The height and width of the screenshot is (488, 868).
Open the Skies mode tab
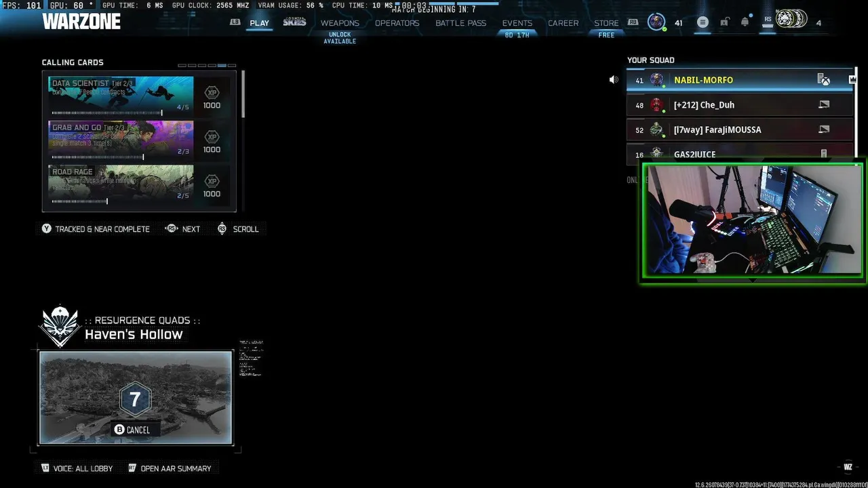(294, 22)
